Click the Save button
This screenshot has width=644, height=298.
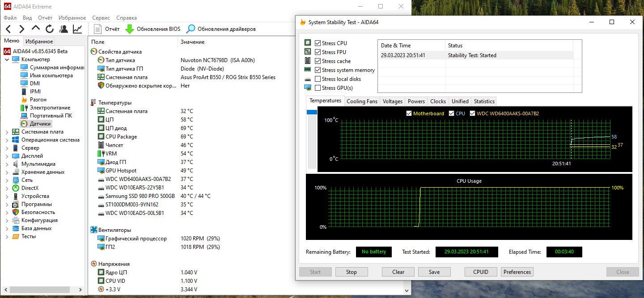[434, 272]
